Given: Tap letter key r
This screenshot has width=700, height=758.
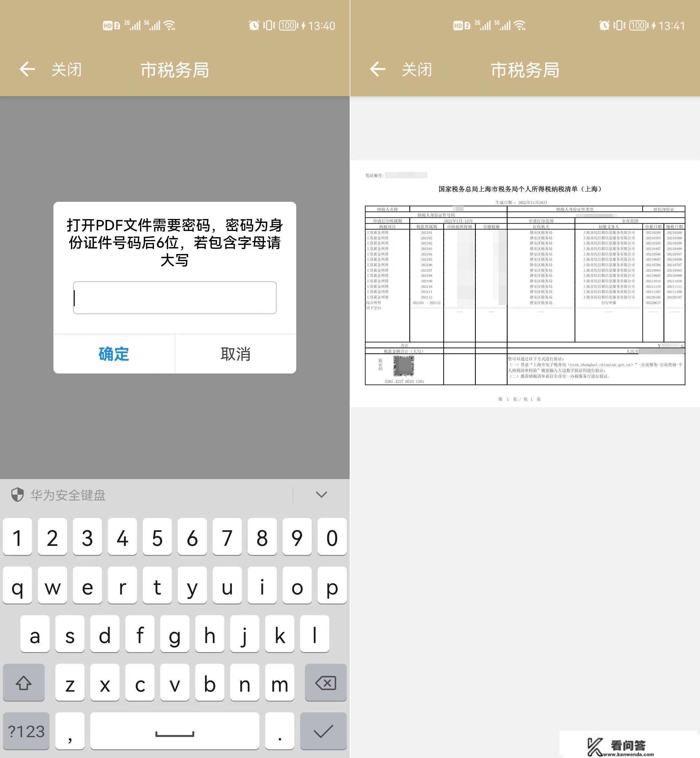Looking at the screenshot, I should click(122, 586).
